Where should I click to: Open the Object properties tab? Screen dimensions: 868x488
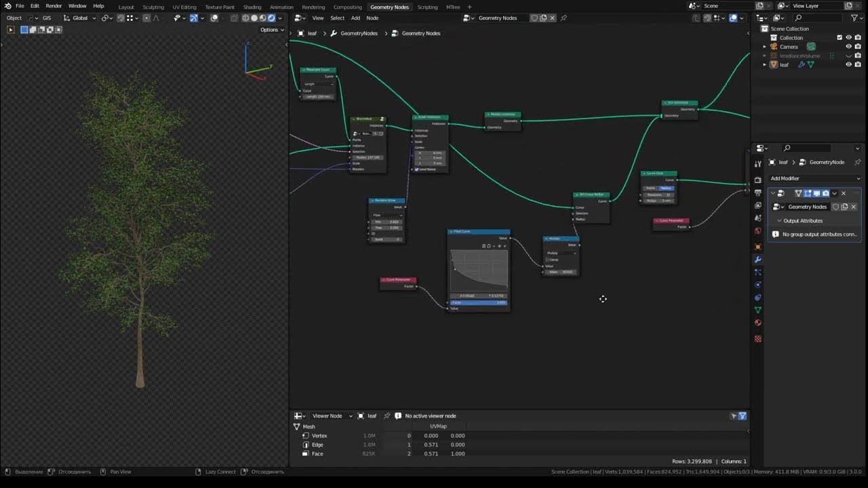pos(757,247)
